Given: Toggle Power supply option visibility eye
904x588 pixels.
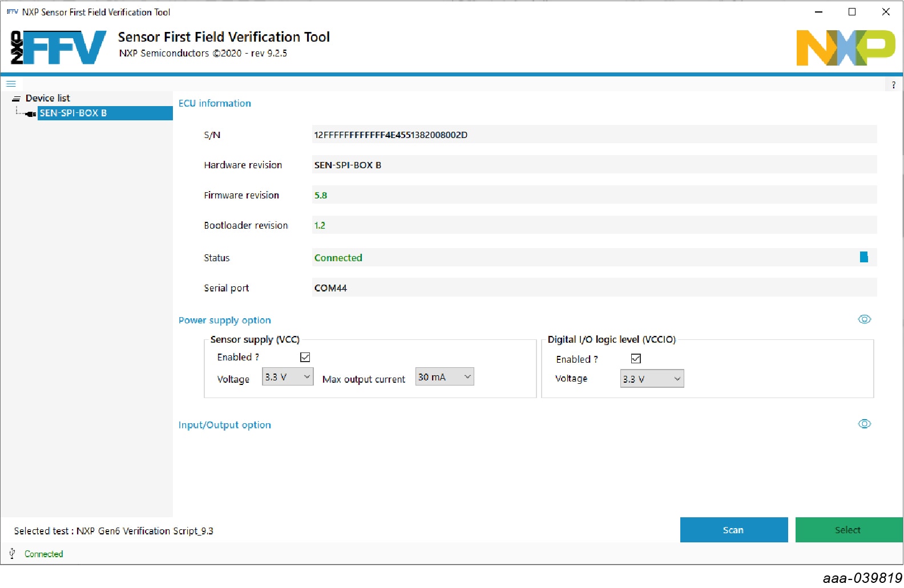Looking at the screenshot, I should tap(864, 319).
